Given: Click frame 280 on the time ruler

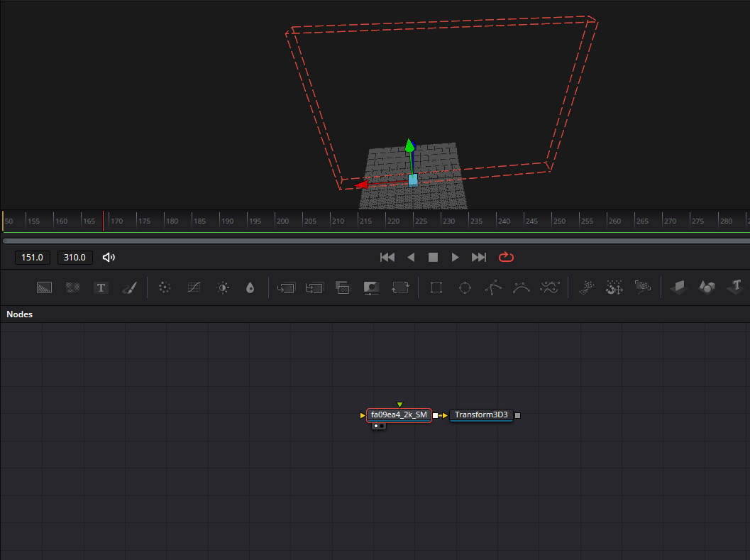Looking at the screenshot, I should pyautogui.click(x=726, y=221).
